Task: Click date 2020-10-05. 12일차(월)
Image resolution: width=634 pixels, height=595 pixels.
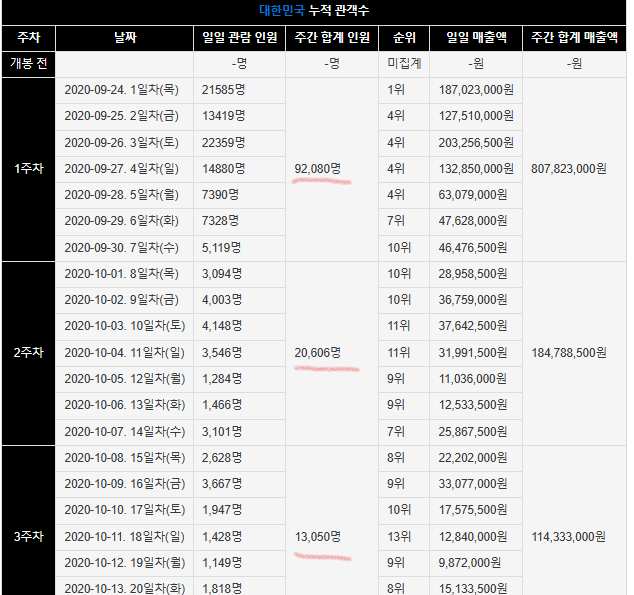Action: 125,379
